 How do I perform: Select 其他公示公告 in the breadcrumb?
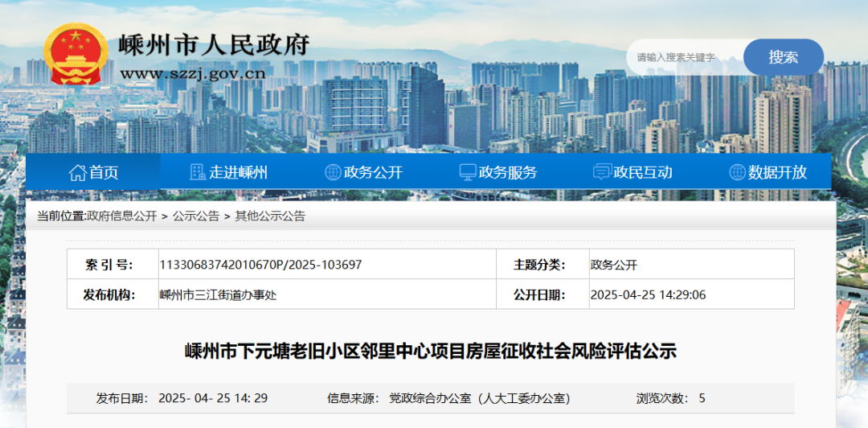click(270, 216)
